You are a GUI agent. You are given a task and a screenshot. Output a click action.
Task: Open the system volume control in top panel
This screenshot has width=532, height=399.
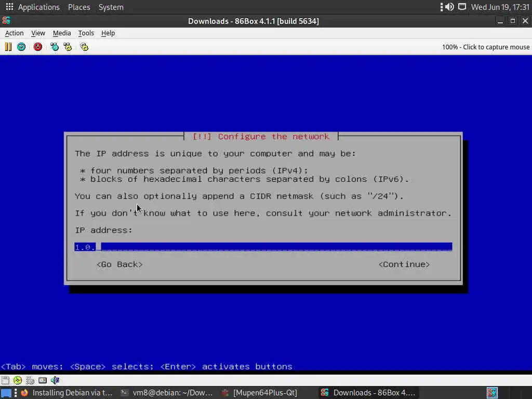(x=449, y=7)
